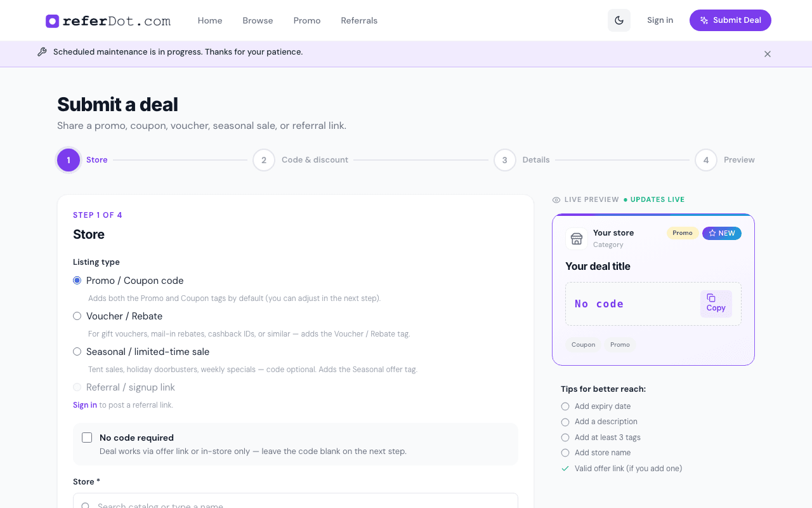Go to step 1 Store in stepper
The image size is (812, 508).
(x=82, y=160)
